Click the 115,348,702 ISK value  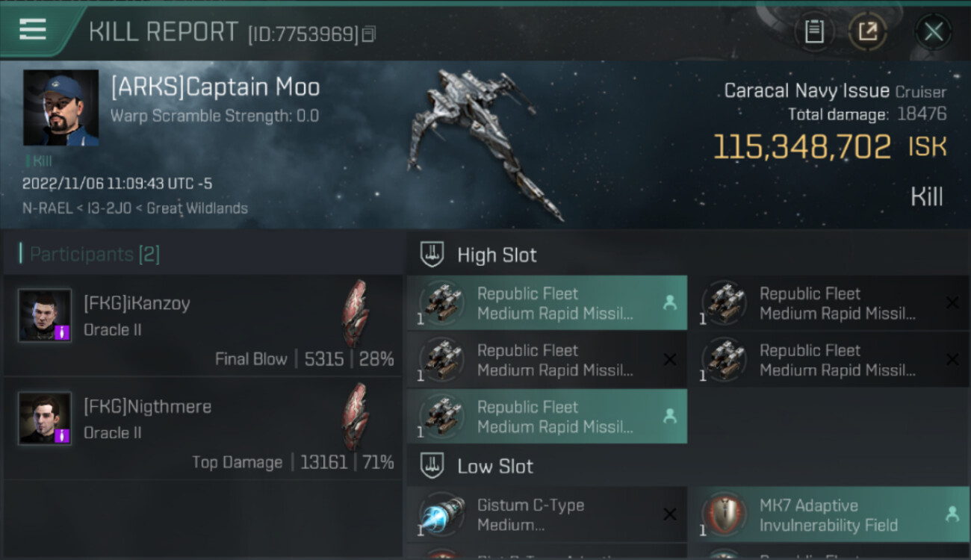pos(801,147)
